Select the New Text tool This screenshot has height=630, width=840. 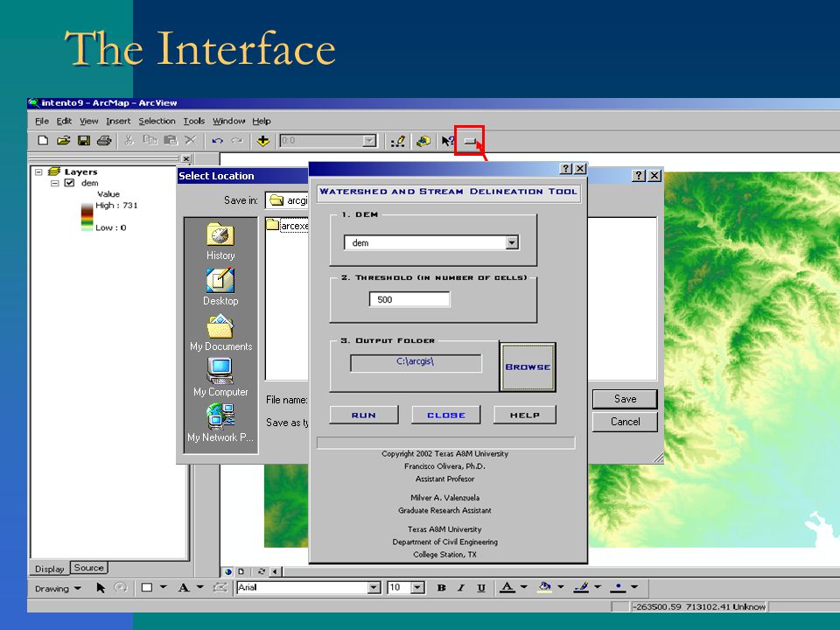pos(184,588)
